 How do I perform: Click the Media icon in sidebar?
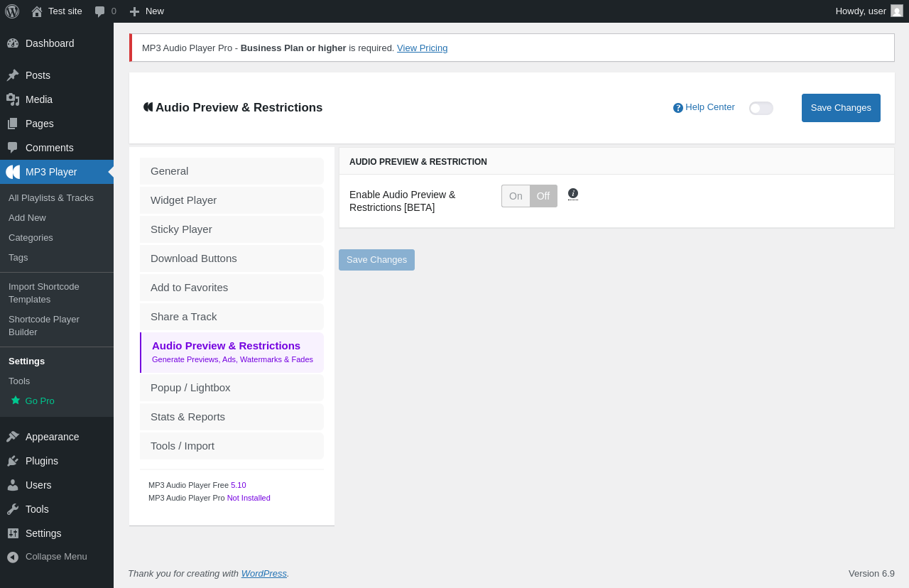point(13,99)
